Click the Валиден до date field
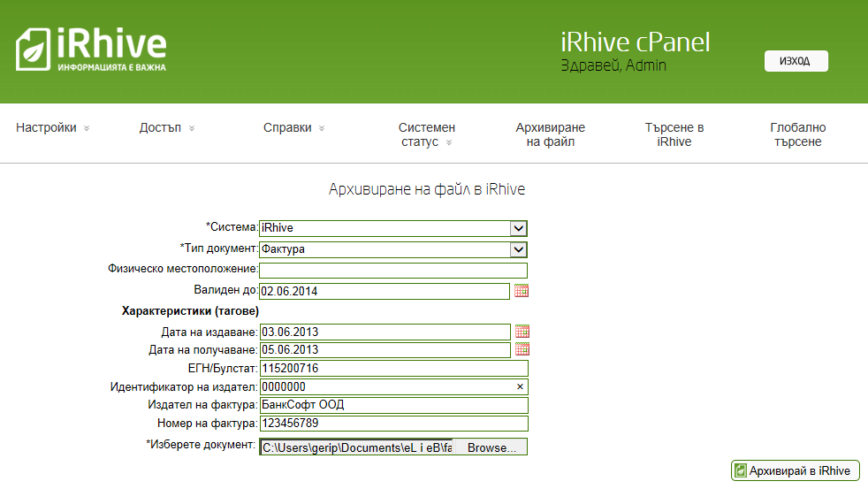 point(385,291)
